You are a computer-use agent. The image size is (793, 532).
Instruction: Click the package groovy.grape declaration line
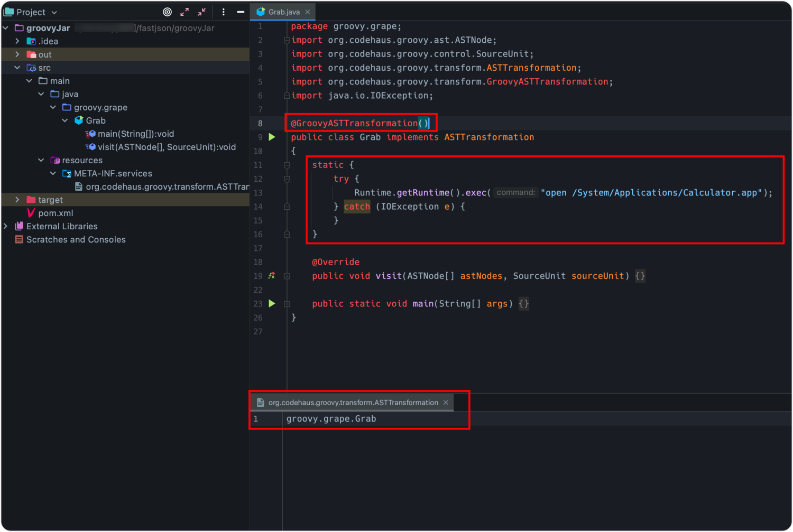click(346, 26)
